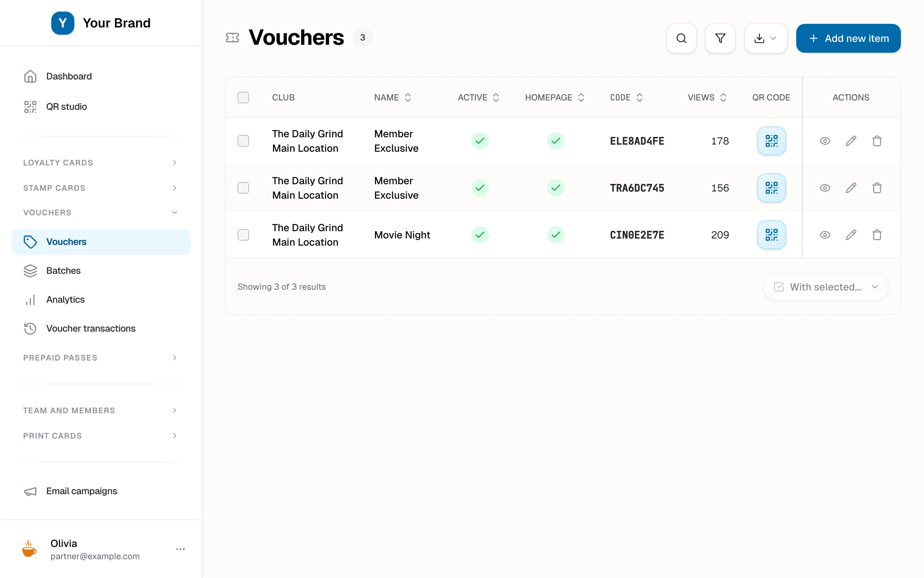Click the Your Brand name link
Viewport: 924px width, 578px height.
pos(117,23)
